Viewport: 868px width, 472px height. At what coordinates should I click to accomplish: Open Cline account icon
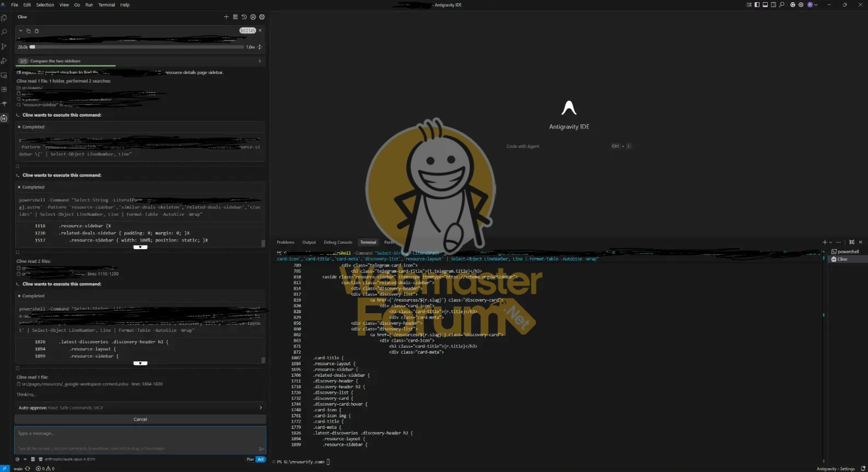[253, 17]
